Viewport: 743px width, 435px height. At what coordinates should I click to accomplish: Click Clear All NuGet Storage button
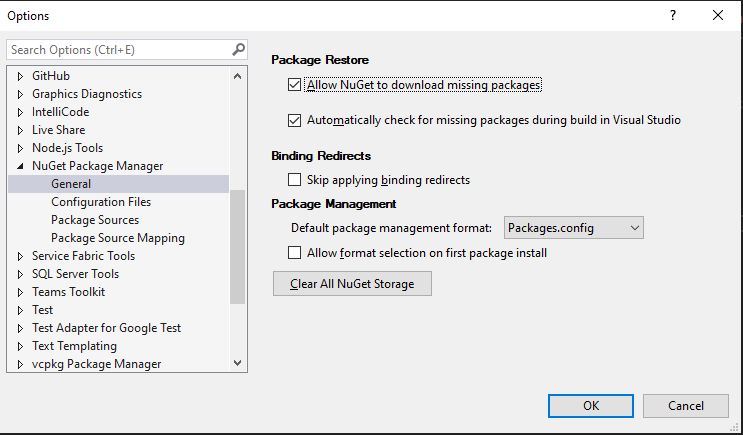coord(352,283)
